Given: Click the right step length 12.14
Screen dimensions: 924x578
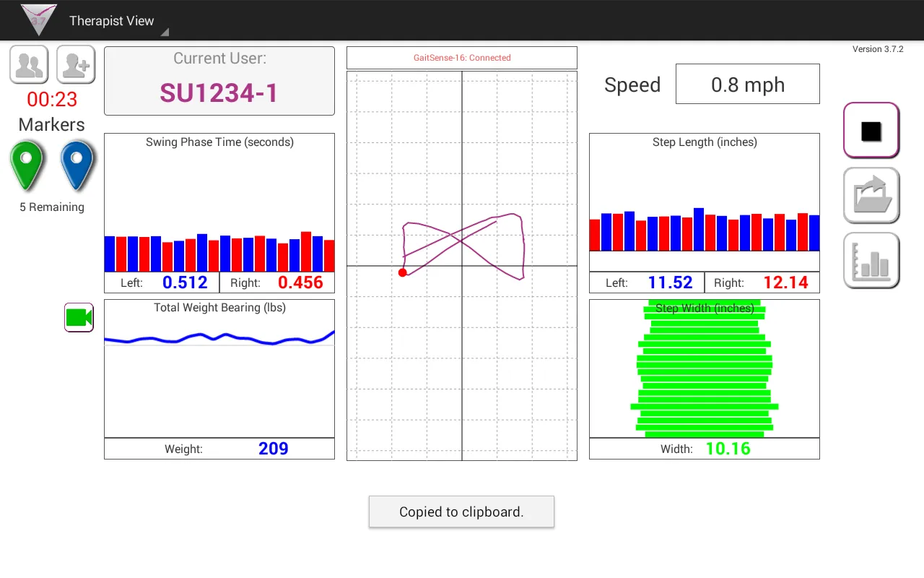Looking at the screenshot, I should tap(785, 282).
